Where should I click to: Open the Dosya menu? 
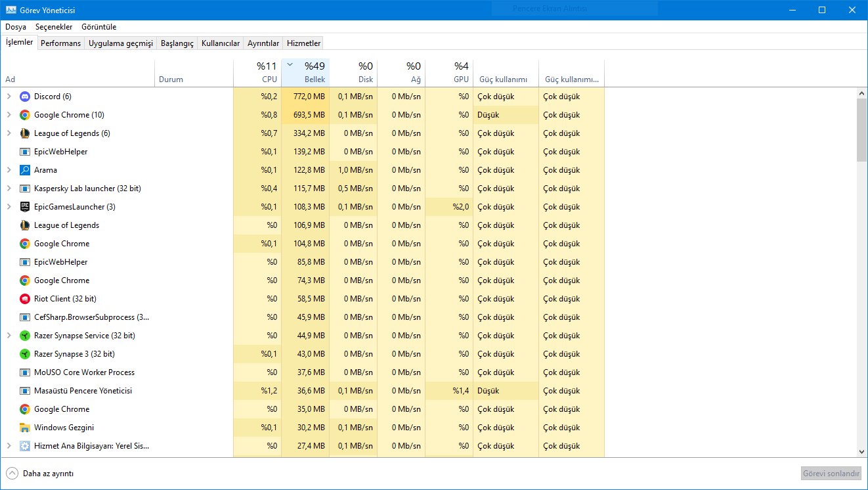[16, 27]
